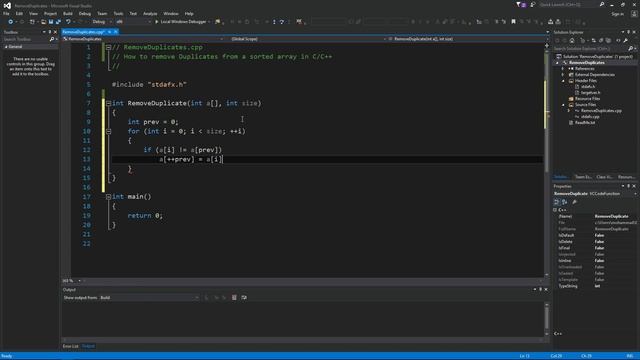Viewport: 640px width, 360px height.
Task: Click the Save All toolbar icon
Action: click(x=58, y=22)
